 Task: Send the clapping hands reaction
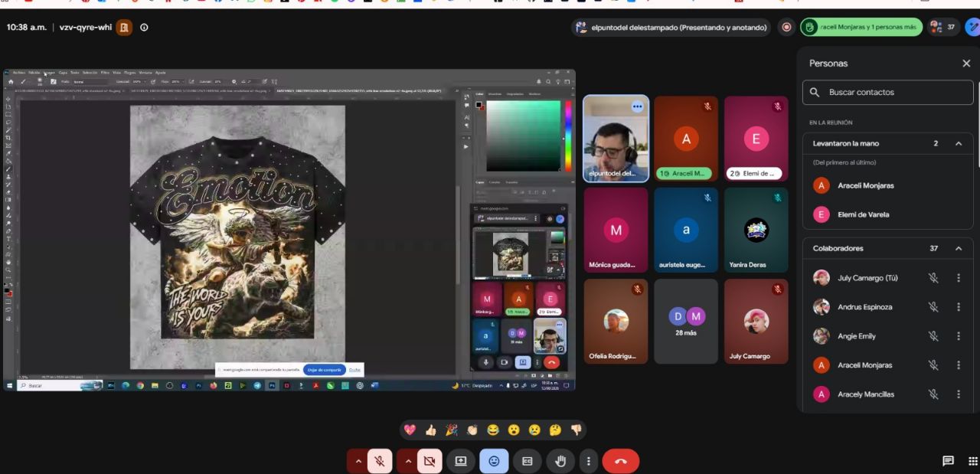tap(472, 430)
